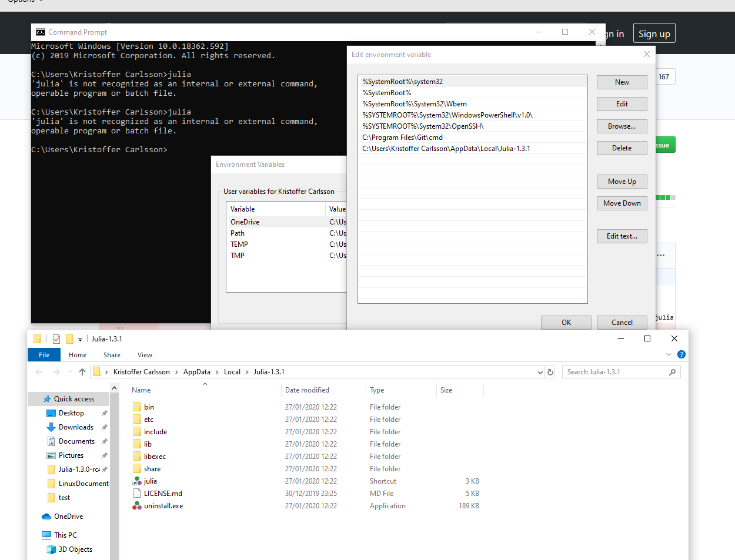Select the libexec folder
The width and height of the screenshot is (735, 560).
[x=155, y=457]
